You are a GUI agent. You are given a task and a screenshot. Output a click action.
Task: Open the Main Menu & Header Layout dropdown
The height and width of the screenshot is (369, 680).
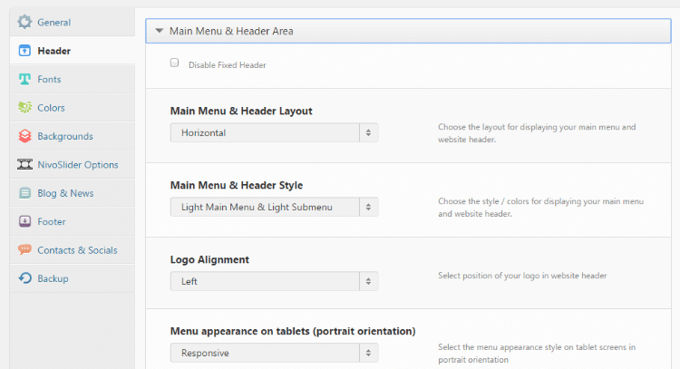(x=274, y=133)
